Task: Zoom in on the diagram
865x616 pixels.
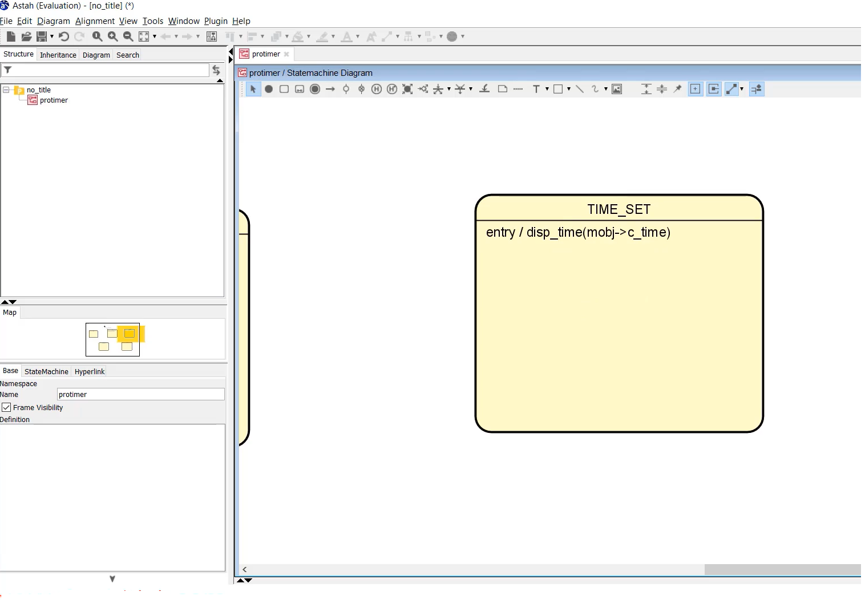Action: 113,37
